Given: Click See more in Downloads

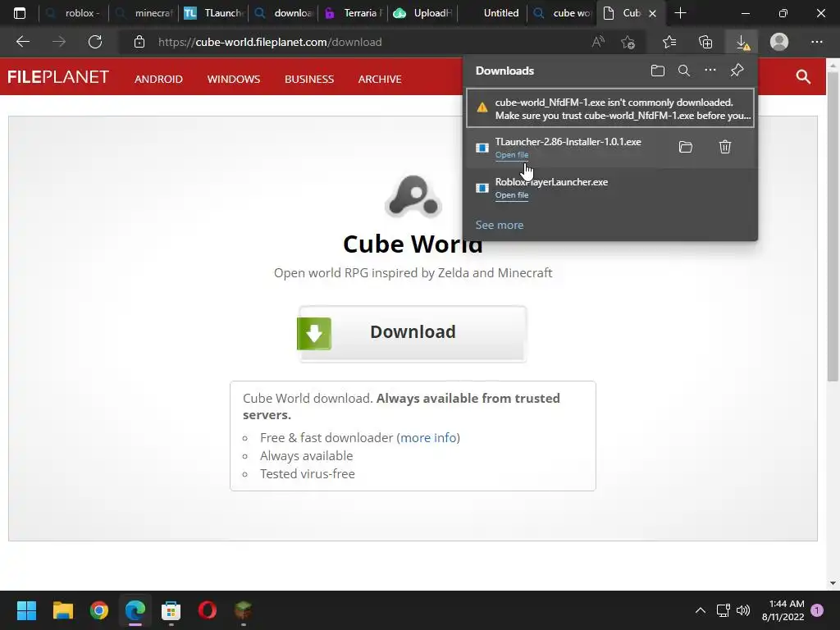Looking at the screenshot, I should tap(500, 225).
